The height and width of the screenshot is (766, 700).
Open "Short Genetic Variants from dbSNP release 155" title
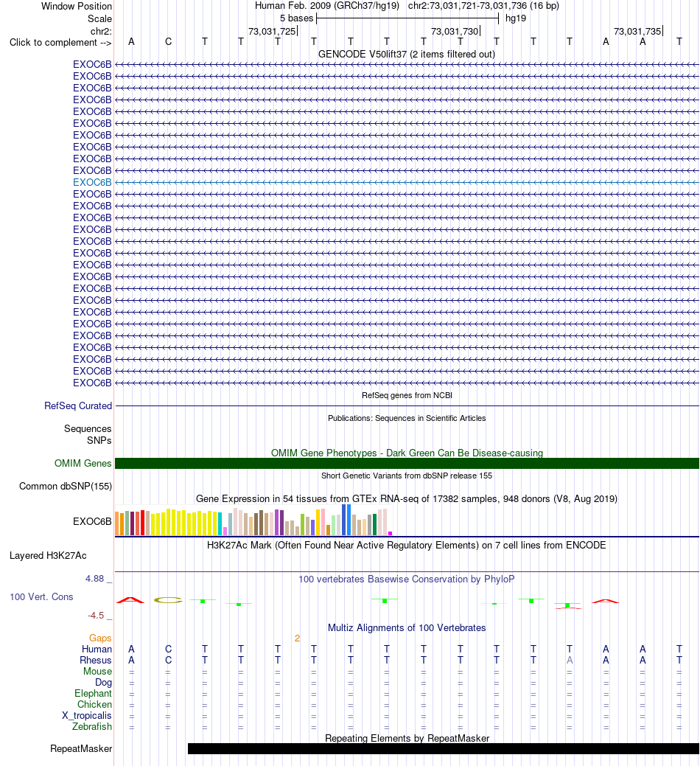(407, 476)
